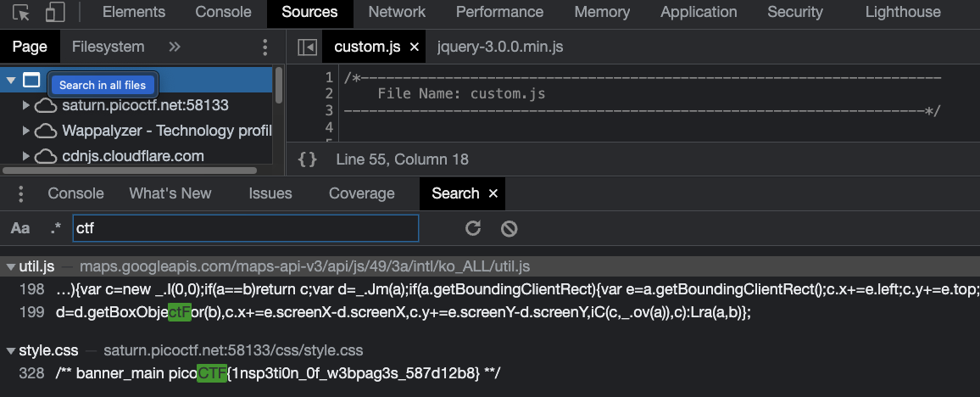
Task: Switch to the Network tab
Action: pyautogui.click(x=397, y=13)
